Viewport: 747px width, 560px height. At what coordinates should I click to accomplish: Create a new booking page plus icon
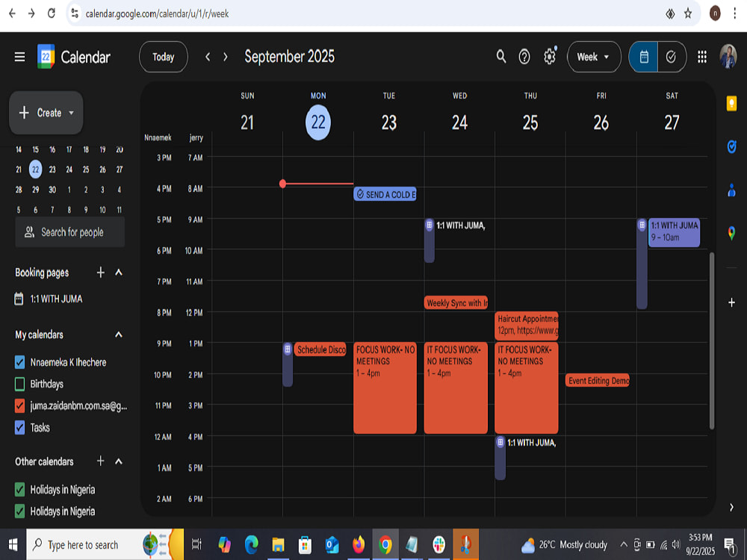pos(101,273)
